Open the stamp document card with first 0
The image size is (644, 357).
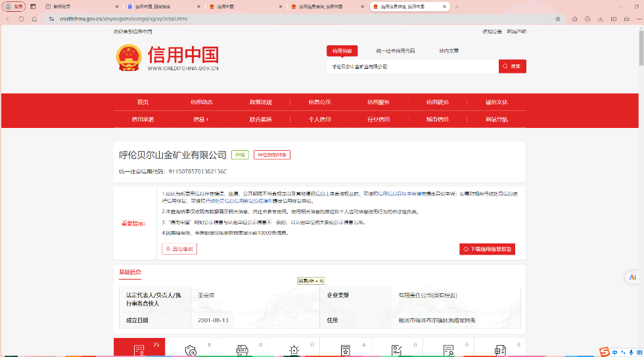coord(242,346)
